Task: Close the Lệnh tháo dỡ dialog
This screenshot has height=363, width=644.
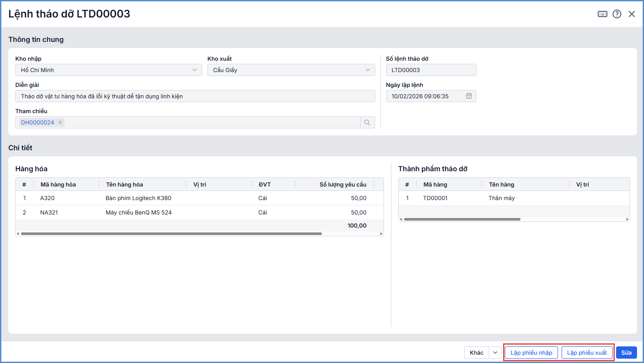Action: [631, 14]
